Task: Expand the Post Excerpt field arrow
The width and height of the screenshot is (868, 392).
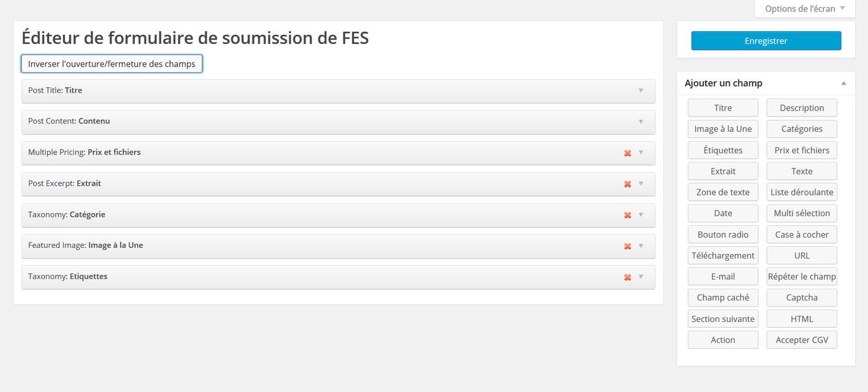Action: click(x=641, y=184)
